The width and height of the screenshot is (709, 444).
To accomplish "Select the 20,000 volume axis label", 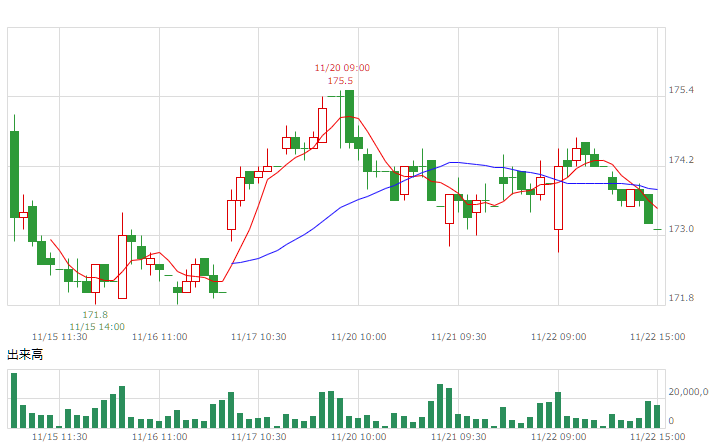I will [689, 392].
